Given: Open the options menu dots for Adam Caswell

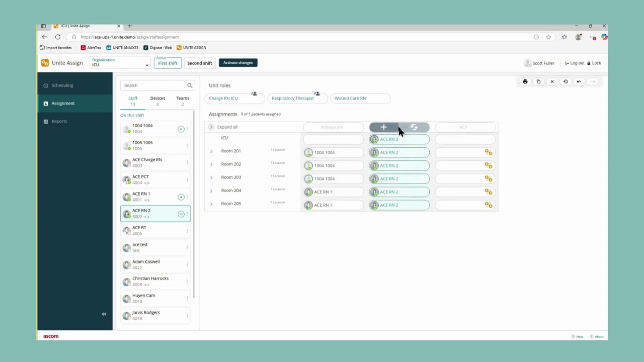Looking at the screenshot, I should [187, 264].
